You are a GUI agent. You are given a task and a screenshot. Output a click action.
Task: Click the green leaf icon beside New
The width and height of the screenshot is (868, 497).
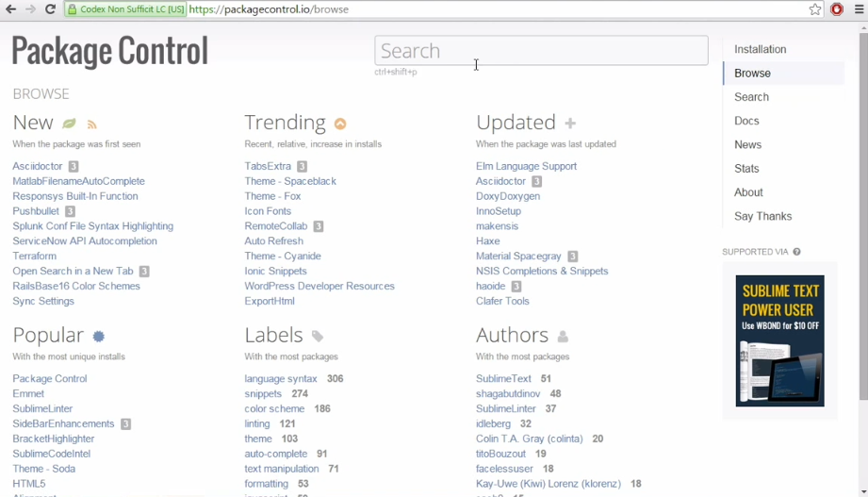69,123
